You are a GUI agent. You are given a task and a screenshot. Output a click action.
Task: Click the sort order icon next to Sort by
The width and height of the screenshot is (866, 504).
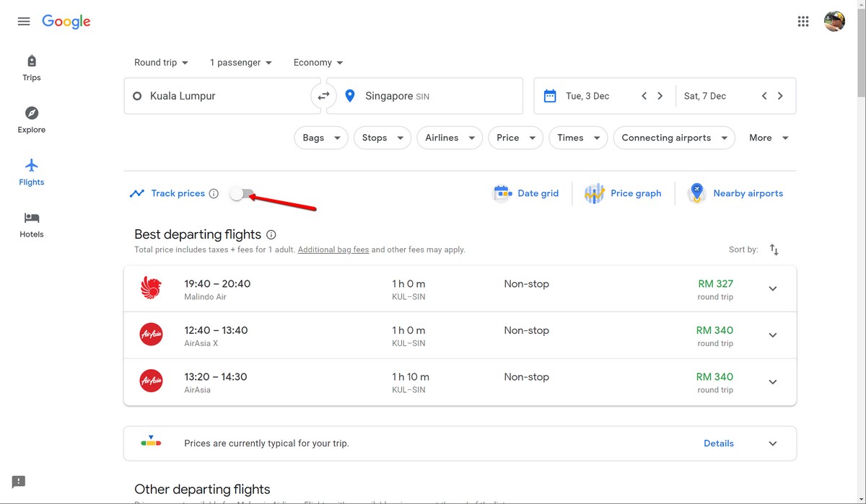tap(774, 249)
